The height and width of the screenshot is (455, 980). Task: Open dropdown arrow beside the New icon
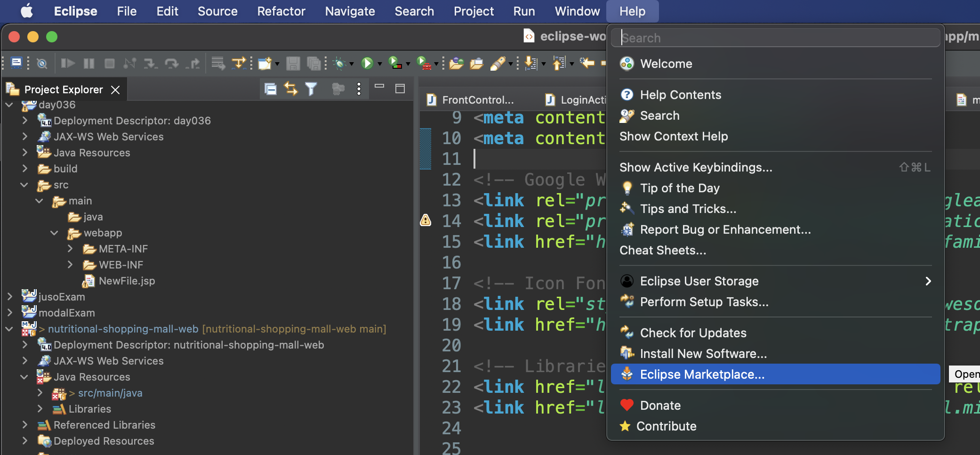coord(277,64)
